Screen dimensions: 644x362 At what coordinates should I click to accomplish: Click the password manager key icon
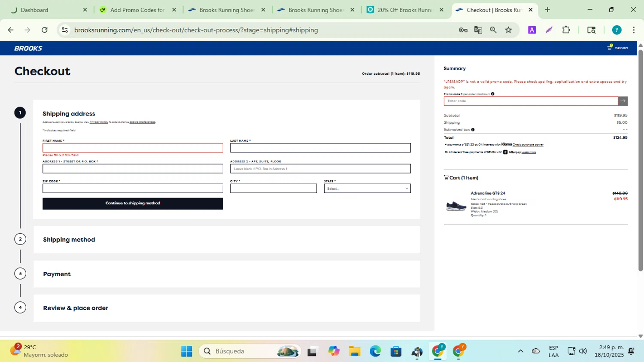coord(463,30)
